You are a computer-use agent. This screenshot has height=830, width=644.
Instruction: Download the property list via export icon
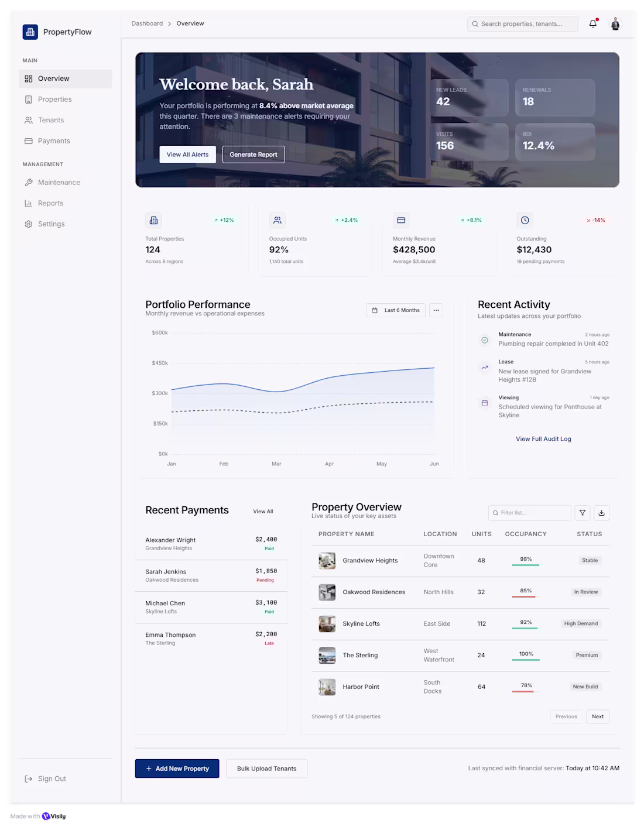(x=601, y=513)
